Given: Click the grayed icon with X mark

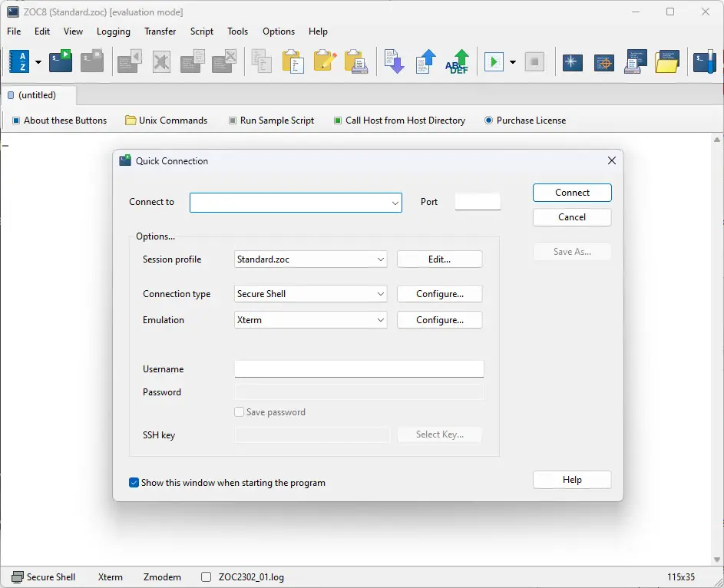Looking at the screenshot, I should point(161,61).
